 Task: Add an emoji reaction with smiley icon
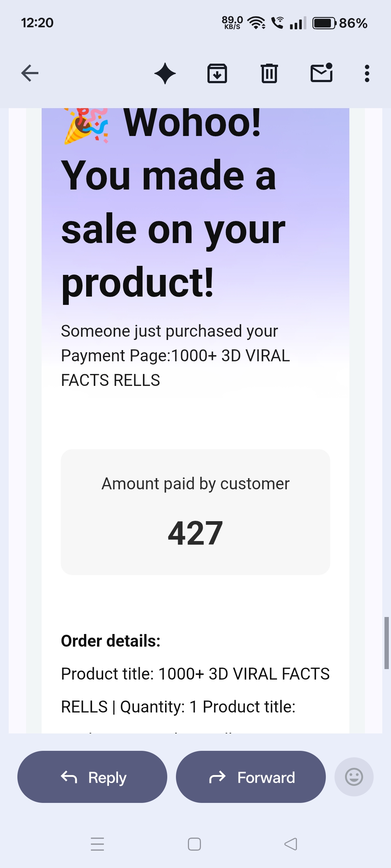[354, 777]
